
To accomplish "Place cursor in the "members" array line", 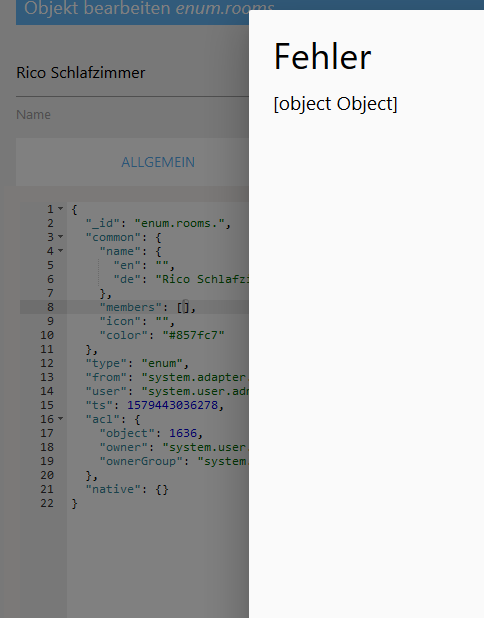I will tap(148, 307).
